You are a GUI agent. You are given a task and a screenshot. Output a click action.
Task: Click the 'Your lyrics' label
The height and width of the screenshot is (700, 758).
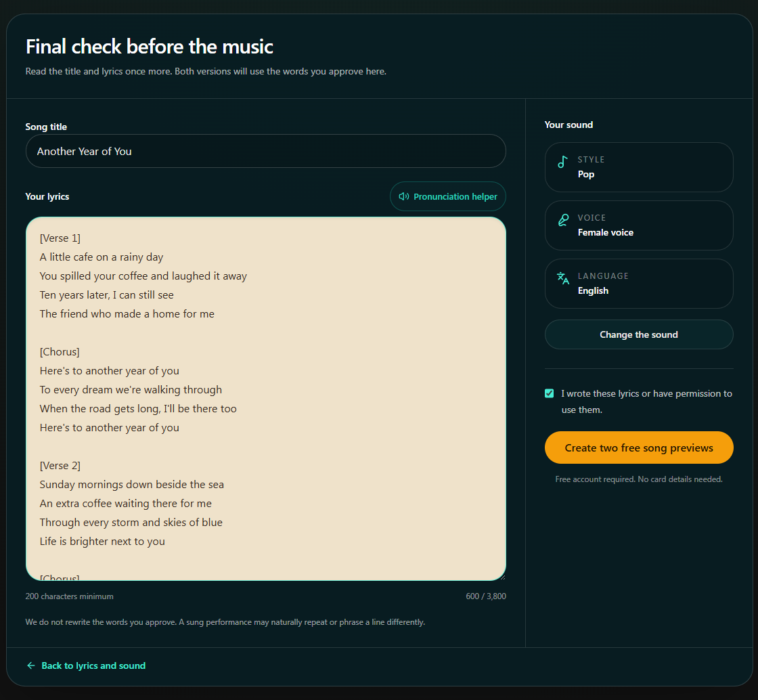tap(47, 196)
